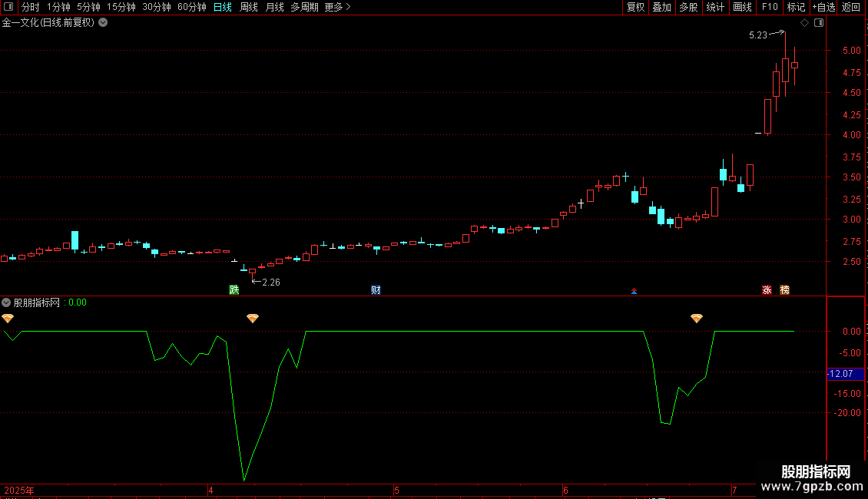The height and width of the screenshot is (499, 868).
Task: Click the 股朋指标网 indicator label
Action: pyautogui.click(x=37, y=302)
